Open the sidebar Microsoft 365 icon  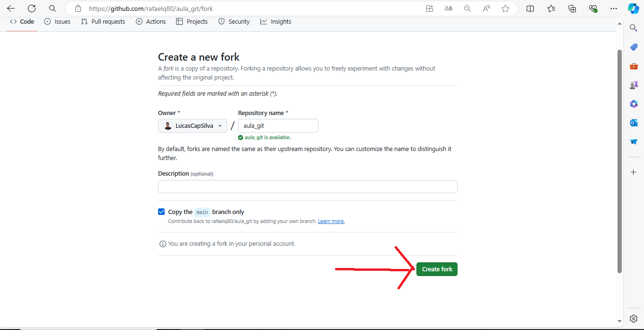634,104
